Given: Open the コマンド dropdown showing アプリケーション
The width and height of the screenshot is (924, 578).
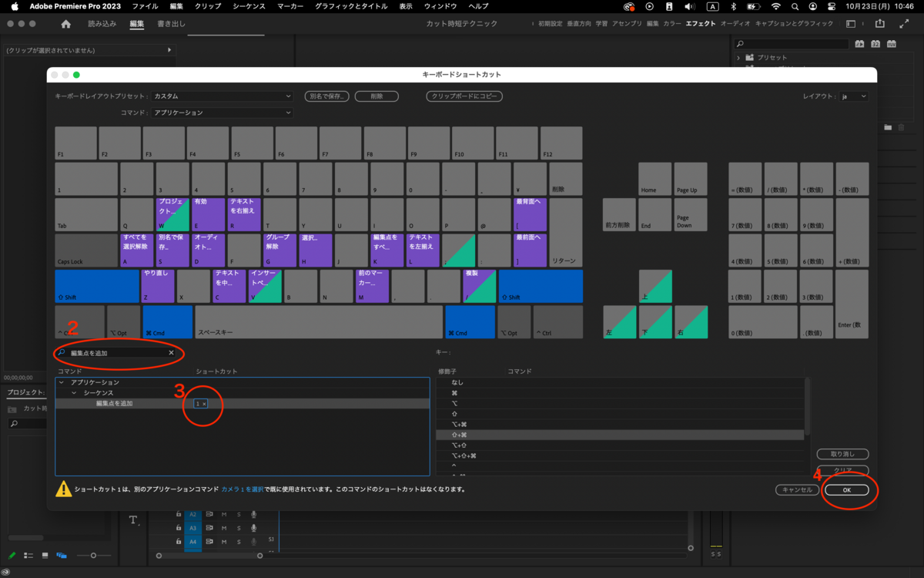Looking at the screenshot, I should pyautogui.click(x=222, y=113).
